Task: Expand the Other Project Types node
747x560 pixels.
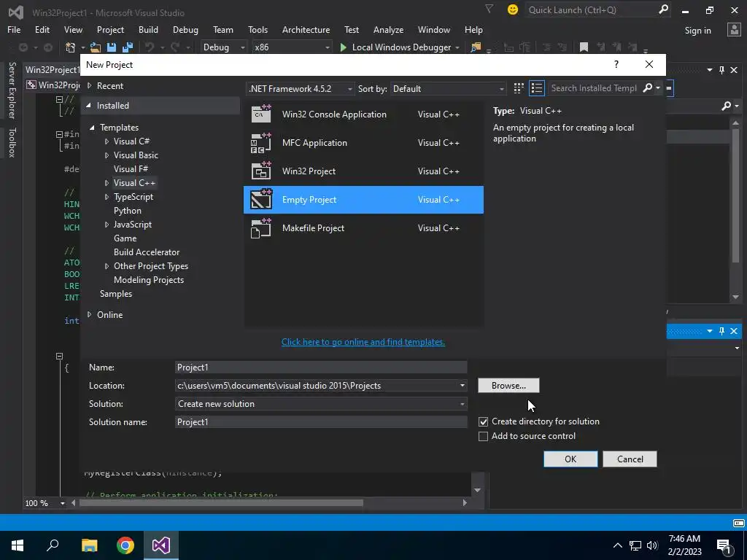Action: click(107, 266)
